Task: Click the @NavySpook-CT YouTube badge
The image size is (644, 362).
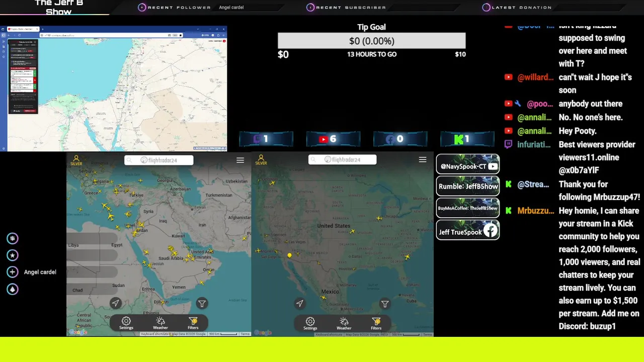Action: click(468, 164)
